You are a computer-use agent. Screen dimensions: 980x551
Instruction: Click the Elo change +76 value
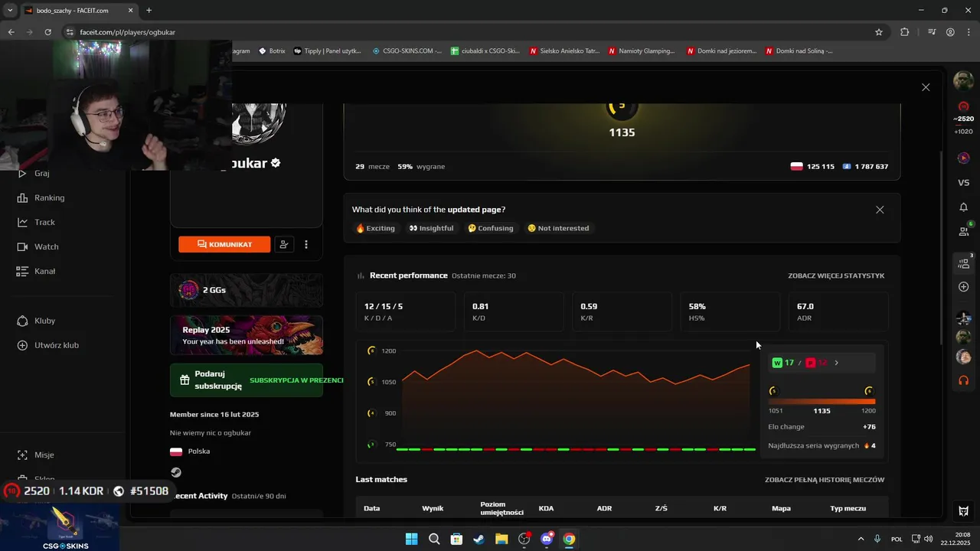coord(869,427)
